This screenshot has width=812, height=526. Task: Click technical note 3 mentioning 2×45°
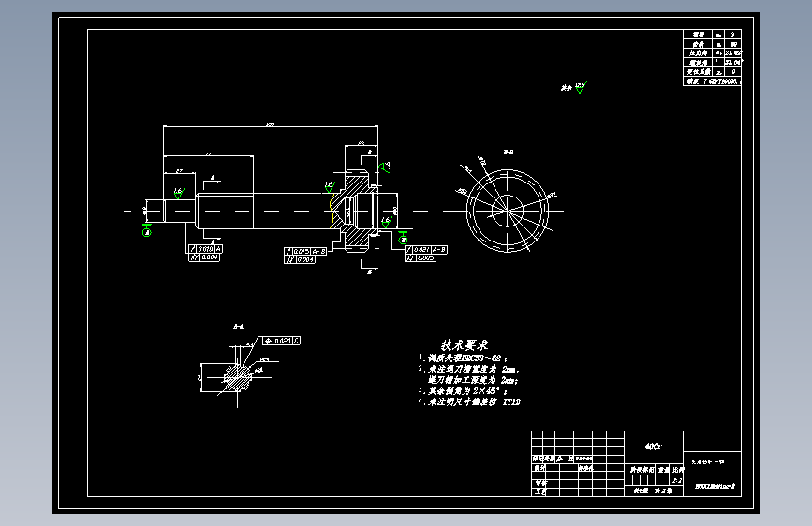(x=463, y=391)
